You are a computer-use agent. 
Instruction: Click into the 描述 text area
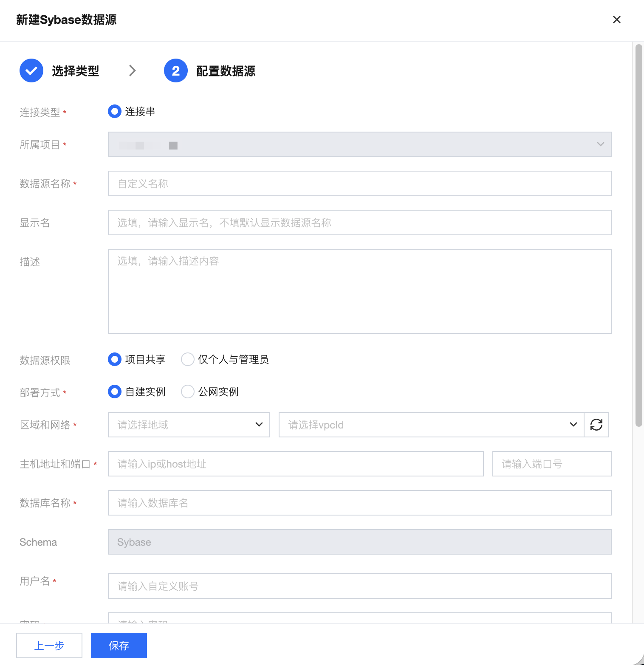coord(360,291)
